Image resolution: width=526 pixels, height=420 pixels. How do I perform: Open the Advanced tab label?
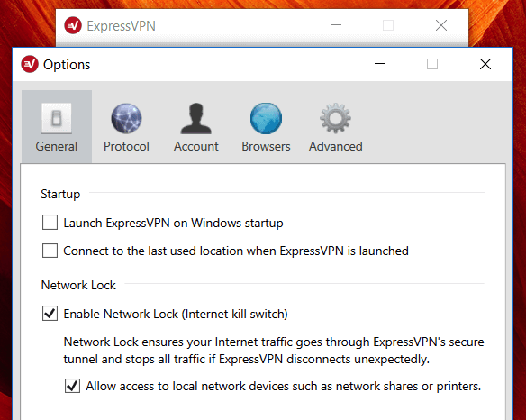(335, 146)
